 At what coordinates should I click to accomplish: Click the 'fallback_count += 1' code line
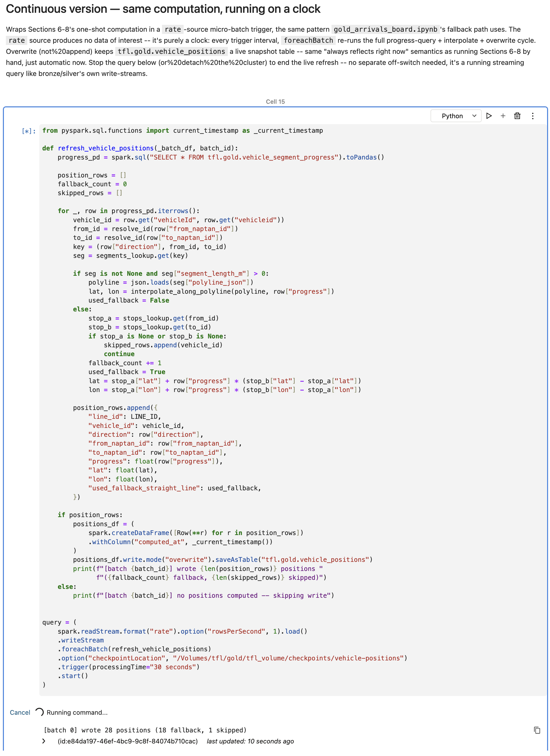(x=125, y=363)
